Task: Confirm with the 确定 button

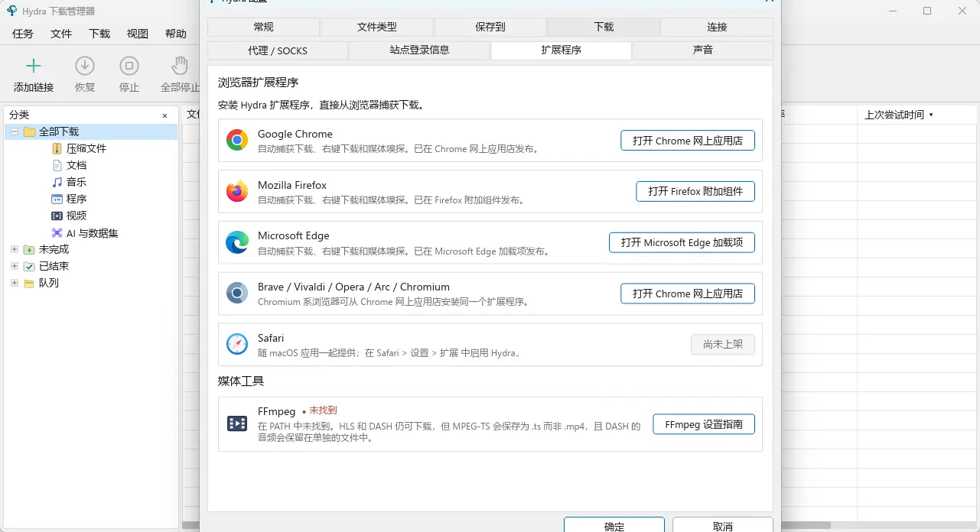Action: tap(614, 524)
